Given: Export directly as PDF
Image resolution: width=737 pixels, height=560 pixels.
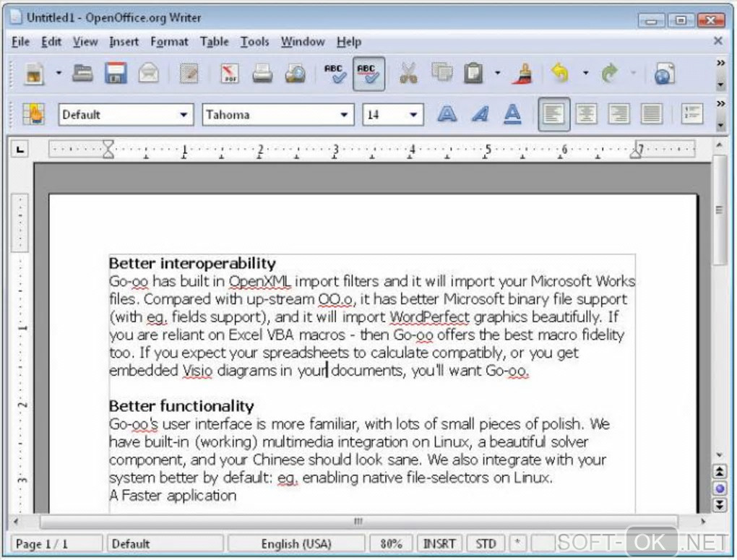Looking at the screenshot, I should click(x=229, y=74).
